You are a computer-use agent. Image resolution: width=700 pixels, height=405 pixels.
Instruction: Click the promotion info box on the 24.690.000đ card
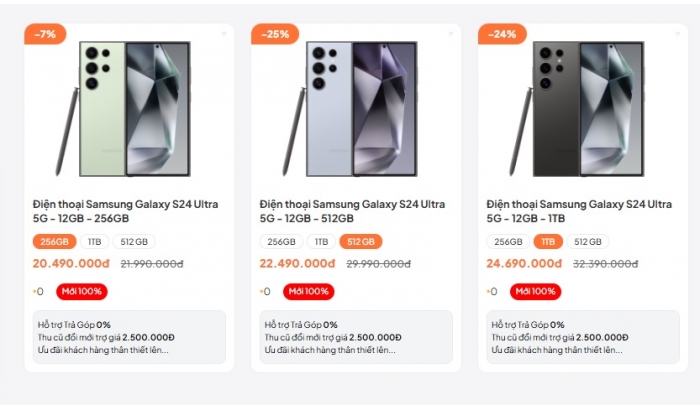coord(579,337)
